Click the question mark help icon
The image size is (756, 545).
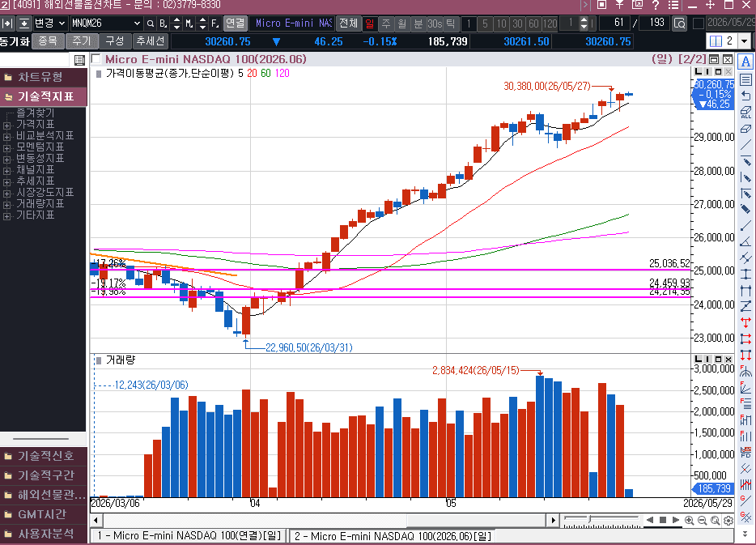click(656, 6)
